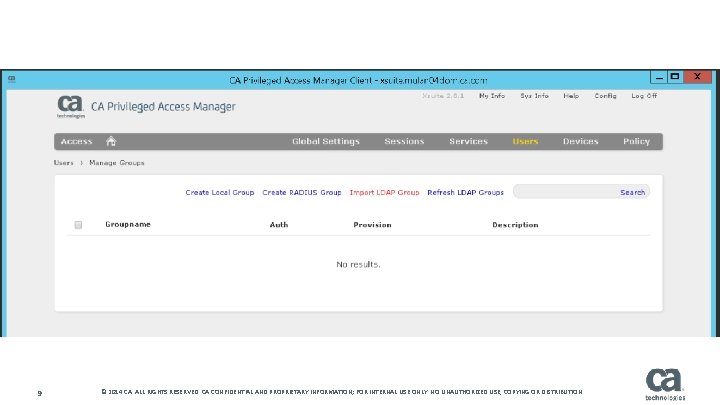Open the Help link
The width and height of the screenshot is (720, 405).
pos(571,96)
